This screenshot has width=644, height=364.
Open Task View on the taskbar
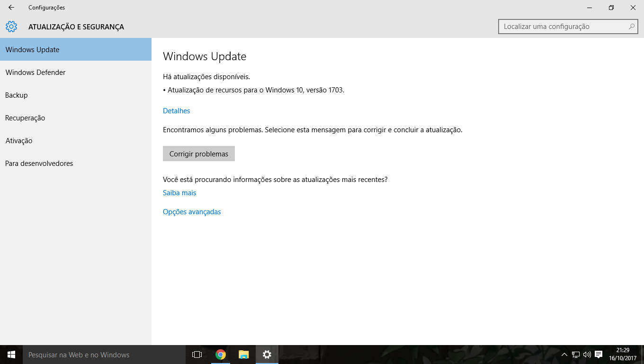[197, 355]
